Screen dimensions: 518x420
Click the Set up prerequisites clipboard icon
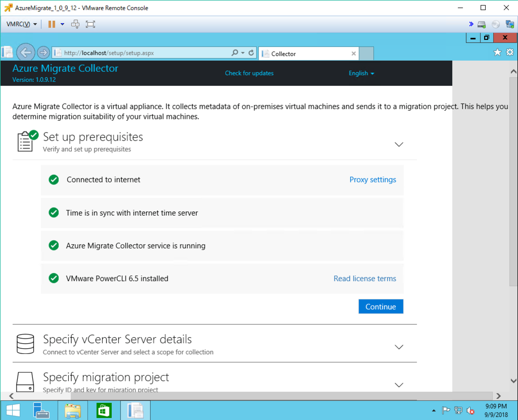point(27,141)
